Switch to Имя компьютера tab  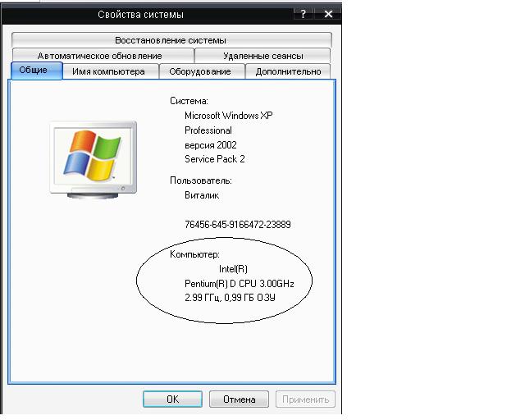point(111,71)
